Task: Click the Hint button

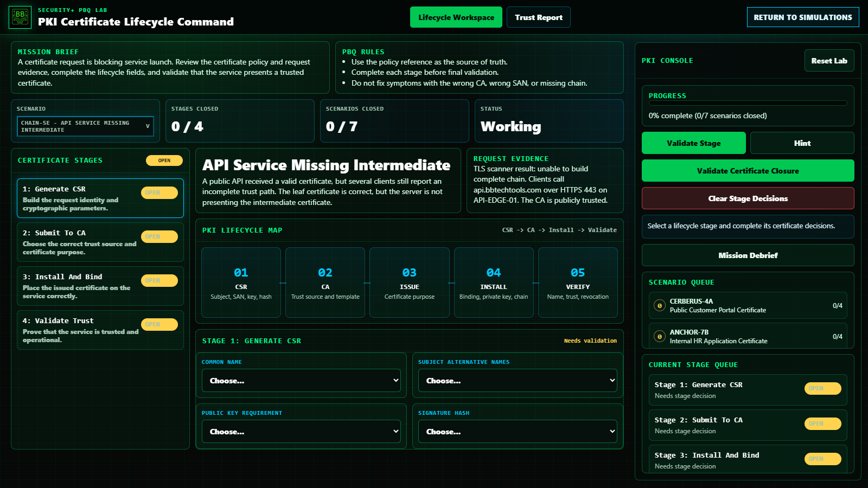Action: (802, 143)
